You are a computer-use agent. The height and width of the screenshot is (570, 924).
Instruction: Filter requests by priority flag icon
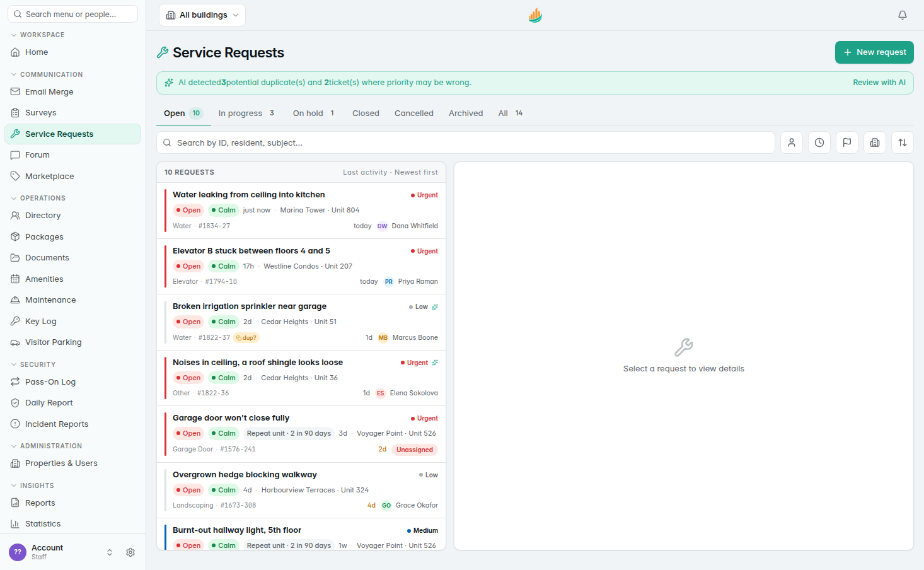[847, 142]
